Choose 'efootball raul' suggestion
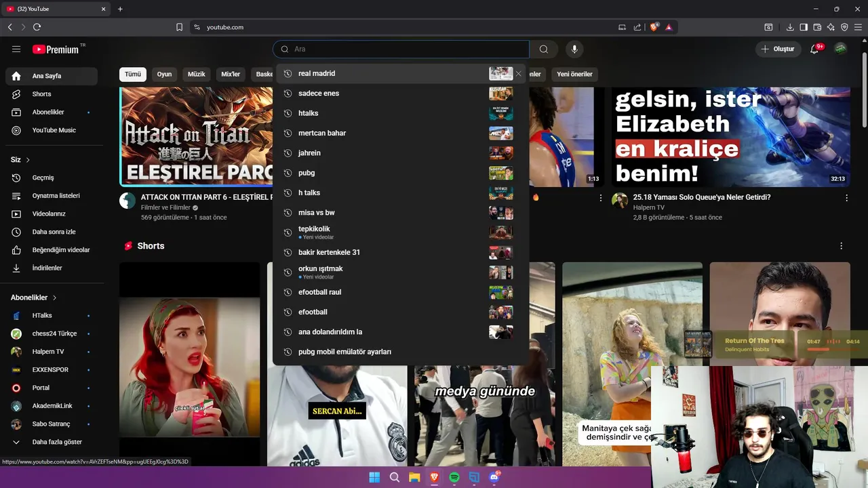Image resolution: width=868 pixels, height=488 pixels. pyautogui.click(x=401, y=292)
